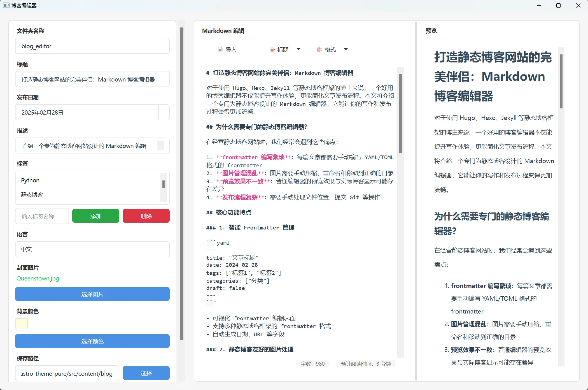Open the 发布日期 date picker dropdown
Screen dimensions: 588x390
[x=164, y=112]
